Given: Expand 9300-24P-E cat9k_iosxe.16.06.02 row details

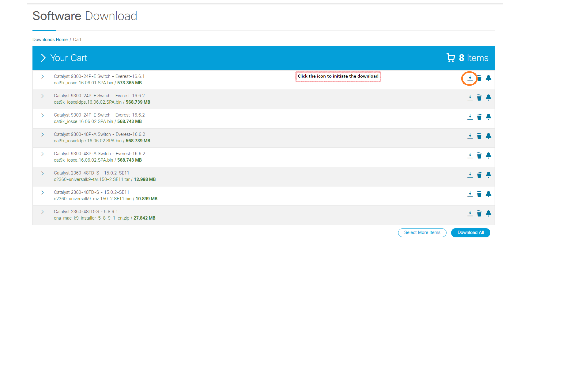Looking at the screenshot, I should click(43, 115).
